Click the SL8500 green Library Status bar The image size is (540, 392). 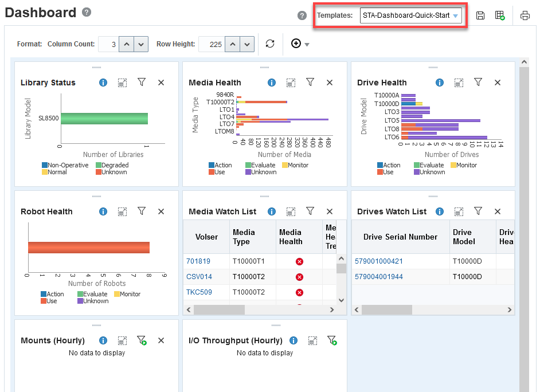point(104,119)
